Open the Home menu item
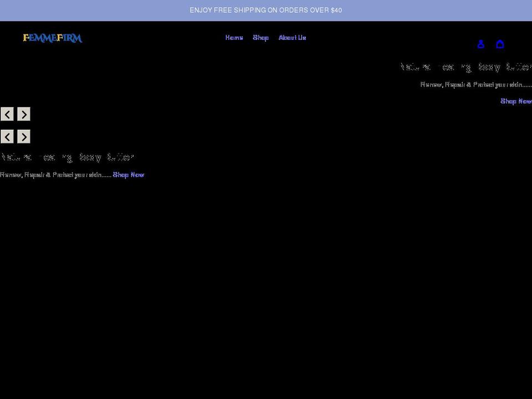The height and width of the screenshot is (399, 532). tap(234, 38)
